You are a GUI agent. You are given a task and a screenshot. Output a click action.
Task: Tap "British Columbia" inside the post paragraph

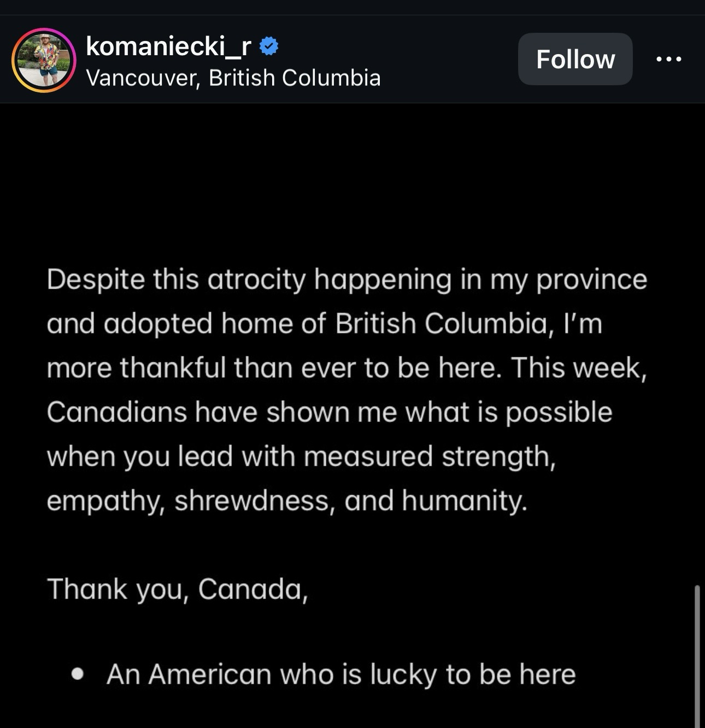click(x=440, y=324)
